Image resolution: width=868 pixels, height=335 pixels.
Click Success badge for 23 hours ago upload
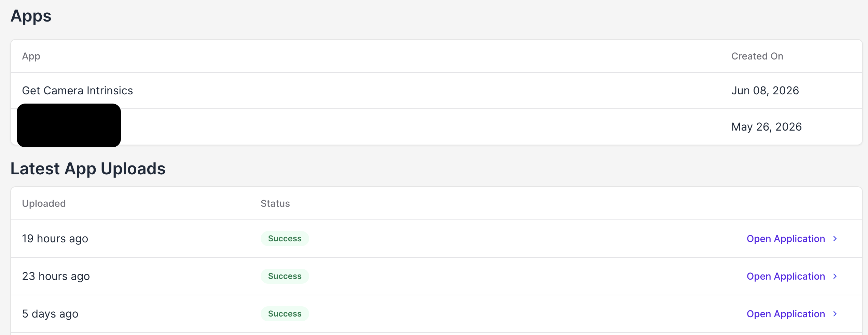click(285, 276)
